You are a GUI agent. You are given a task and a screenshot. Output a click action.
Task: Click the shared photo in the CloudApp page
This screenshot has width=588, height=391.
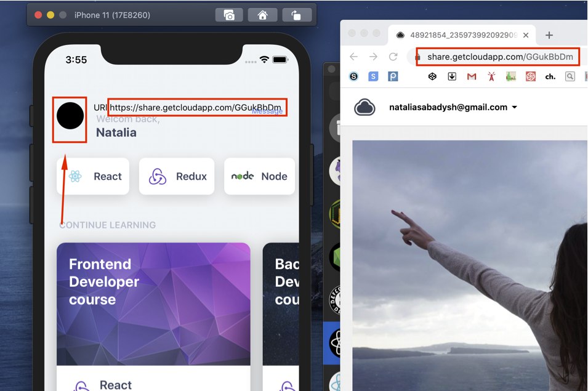[x=470, y=265]
